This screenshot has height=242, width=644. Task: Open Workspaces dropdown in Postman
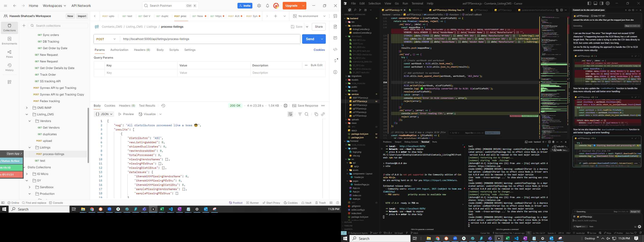tap(54, 6)
